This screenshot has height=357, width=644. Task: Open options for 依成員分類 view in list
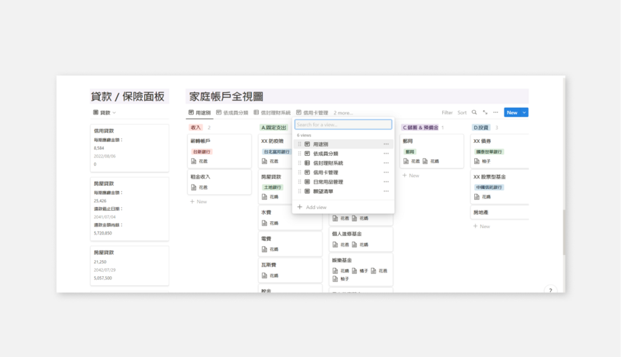point(386,154)
